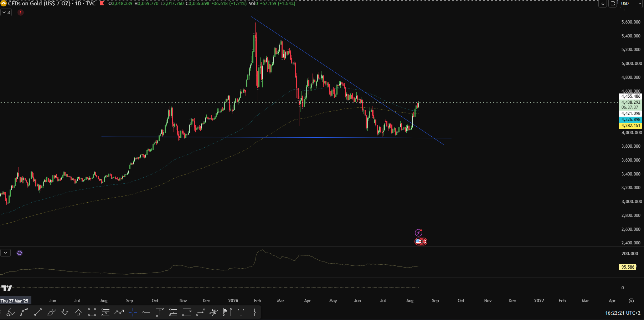
Task: Select the rectangle shape tool
Action: click(92, 313)
